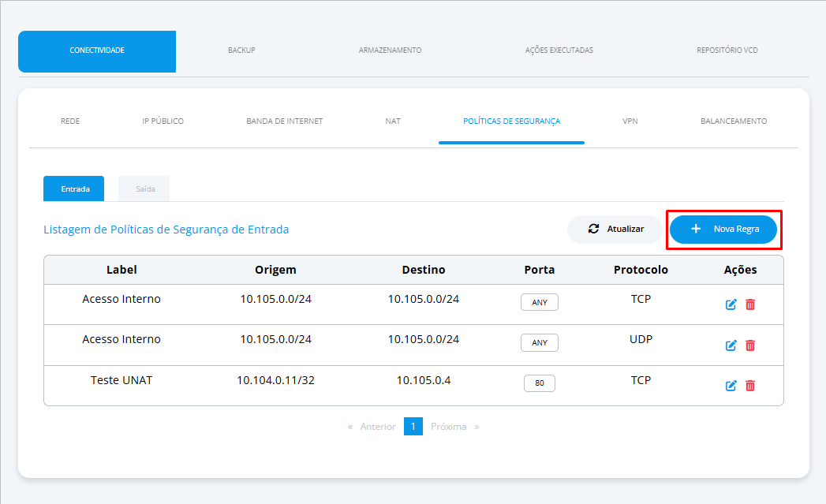826x504 pixels.
Task: Open the Conectividade tab
Action: (x=97, y=51)
